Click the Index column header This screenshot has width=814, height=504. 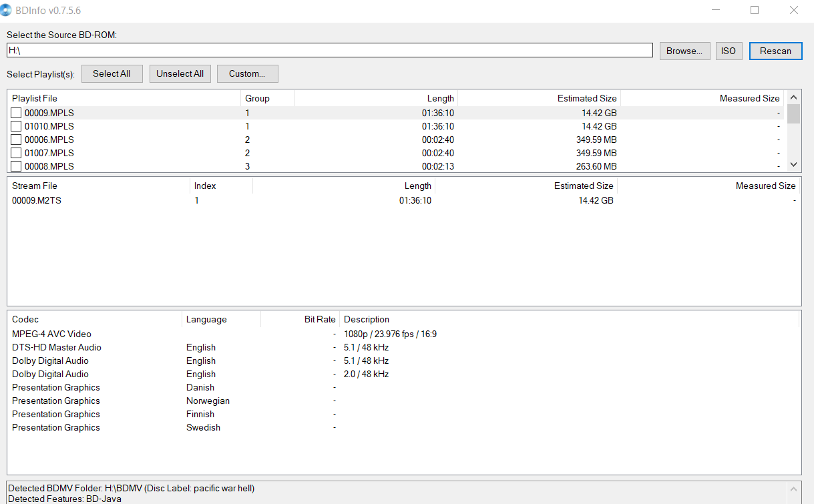pos(221,186)
